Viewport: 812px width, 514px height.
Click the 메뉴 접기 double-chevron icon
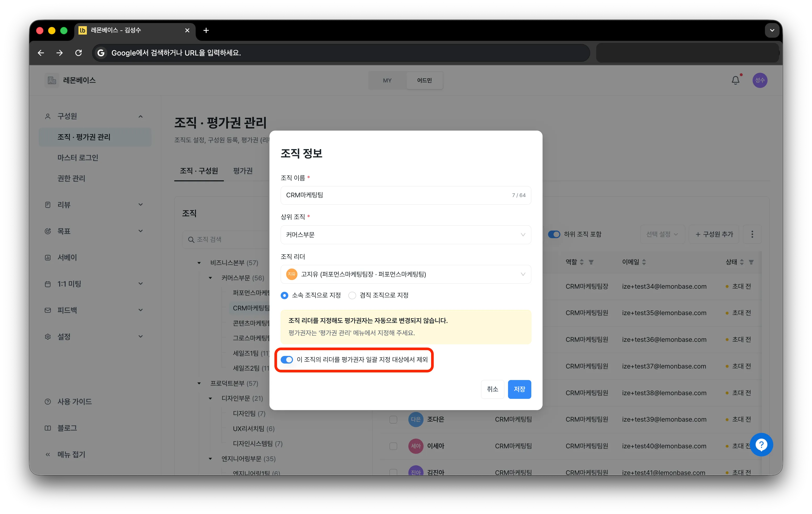coord(48,455)
